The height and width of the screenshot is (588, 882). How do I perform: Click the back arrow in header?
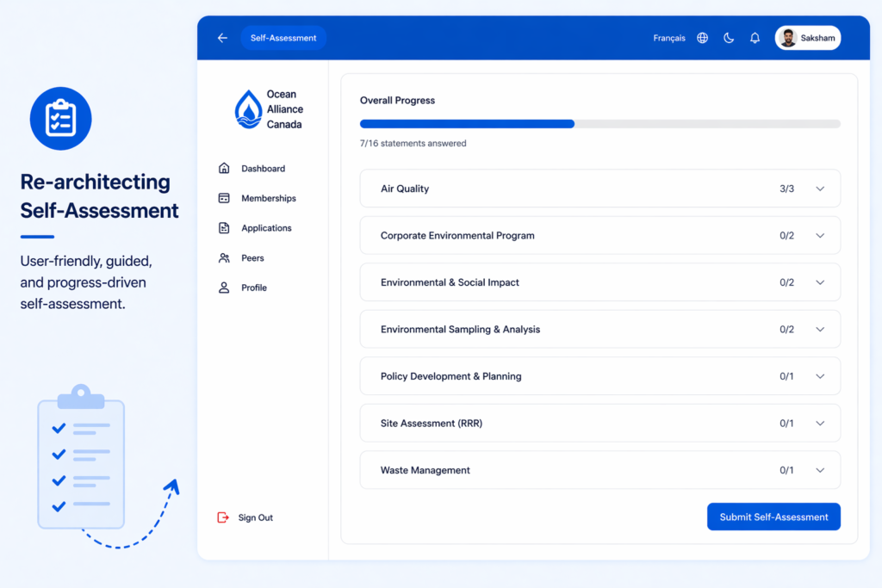(x=222, y=38)
